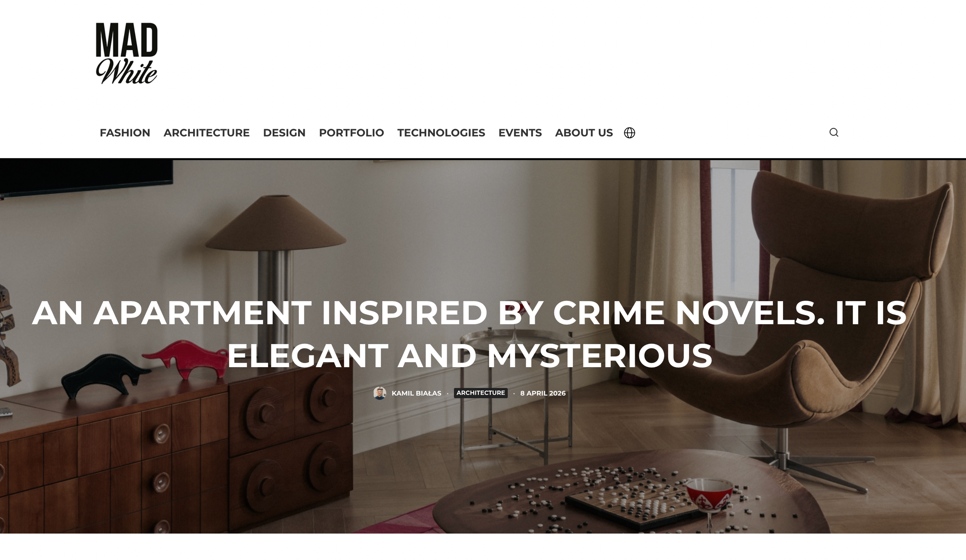This screenshot has width=966, height=560.
Task: Click the dark Architecture category badge
Action: coord(481,393)
